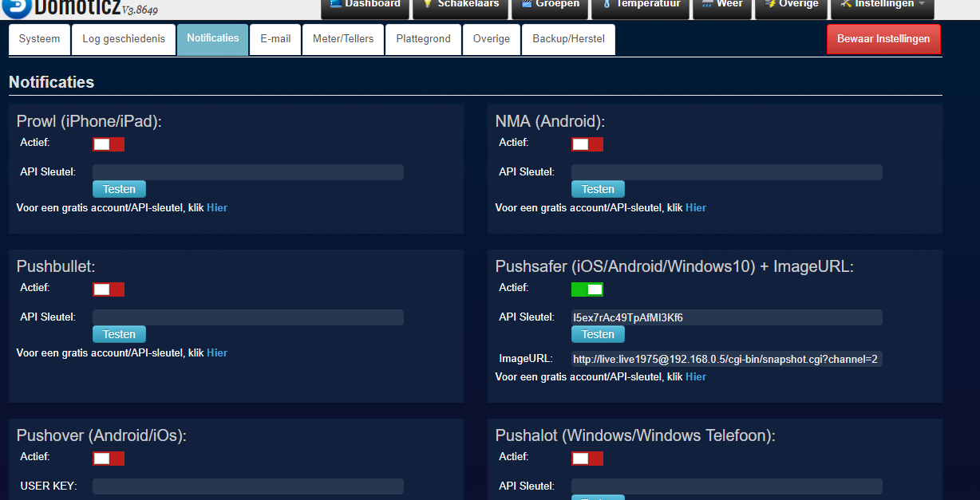
Task: Follow the Pushbullet Hier link
Action: click(x=217, y=352)
